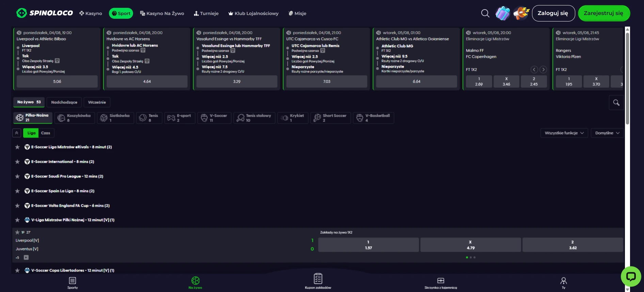This screenshot has height=292, width=644.
Task: Open Kasyno Na Żywo menu
Action: tap(162, 13)
